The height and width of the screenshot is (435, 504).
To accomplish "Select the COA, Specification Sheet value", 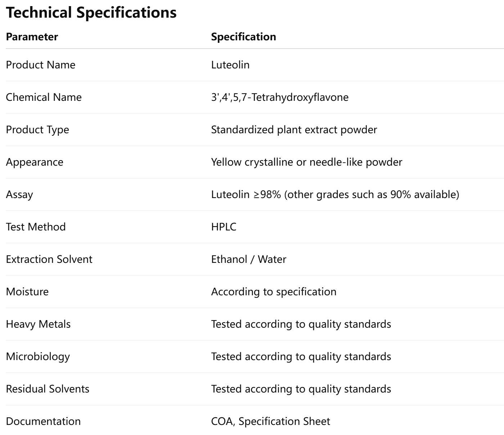I will click(x=270, y=421).
